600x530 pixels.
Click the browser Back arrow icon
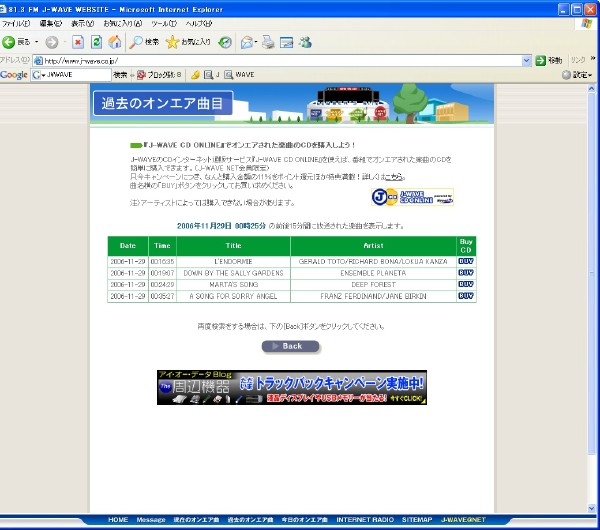tap(10, 42)
